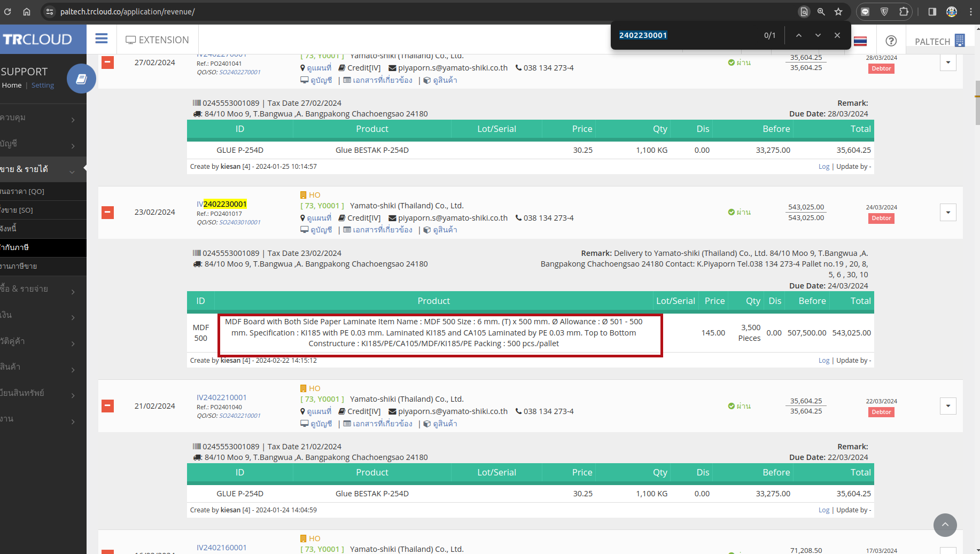
Task: Open sales order SO2402210001 link
Action: 240,416
